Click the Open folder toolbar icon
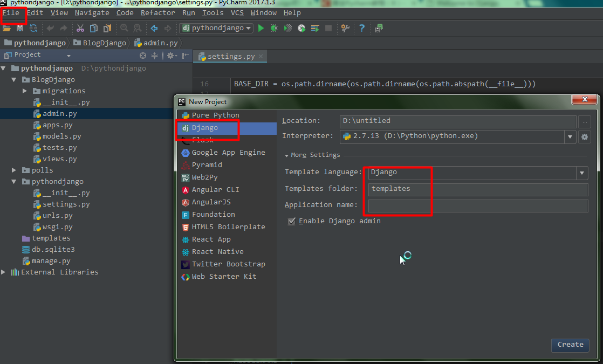 click(6, 28)
